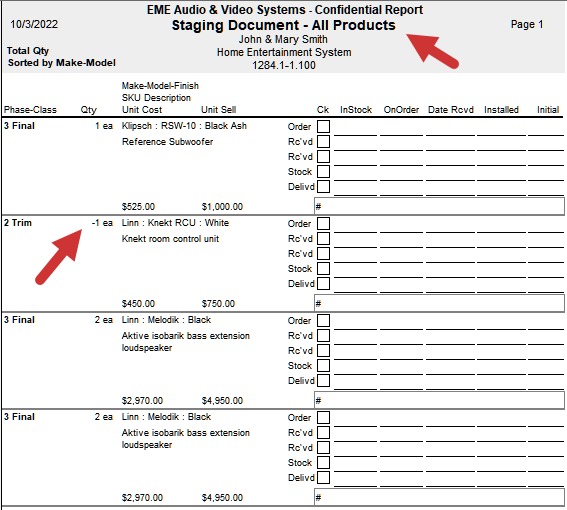Click the 'InStock' column header
This screenshot has width=567, height=510.
click(x=356, y=110)
